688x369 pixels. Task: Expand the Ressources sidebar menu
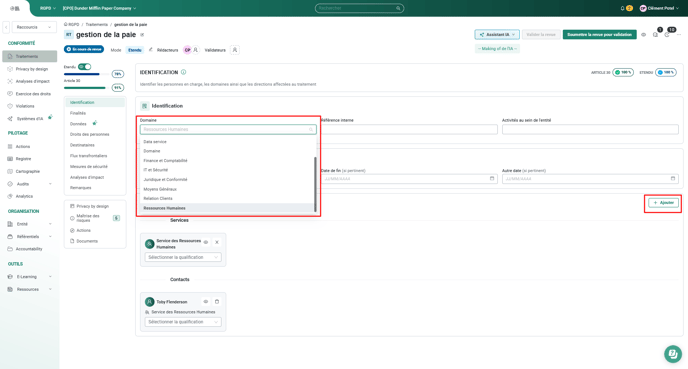(x=29, y=290)
